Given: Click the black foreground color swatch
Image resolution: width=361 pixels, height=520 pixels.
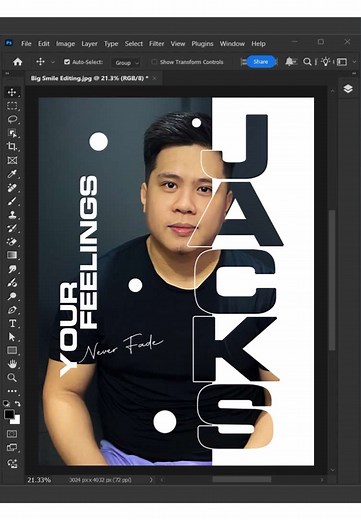Looking at the screenshot, I should [8, 414].
